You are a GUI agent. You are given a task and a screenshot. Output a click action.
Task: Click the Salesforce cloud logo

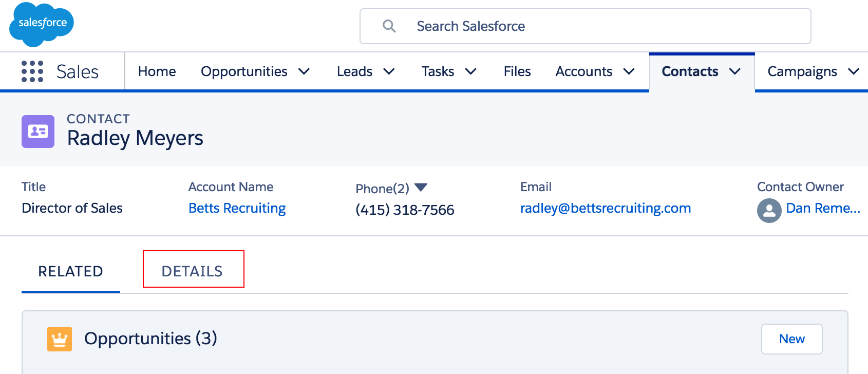(x=42, y=24)
